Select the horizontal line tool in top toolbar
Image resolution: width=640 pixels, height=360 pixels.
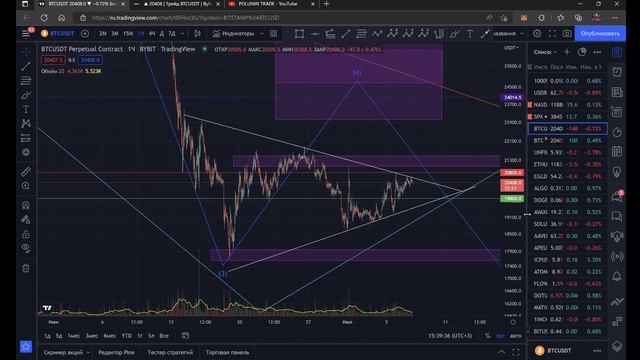[315, 33]
